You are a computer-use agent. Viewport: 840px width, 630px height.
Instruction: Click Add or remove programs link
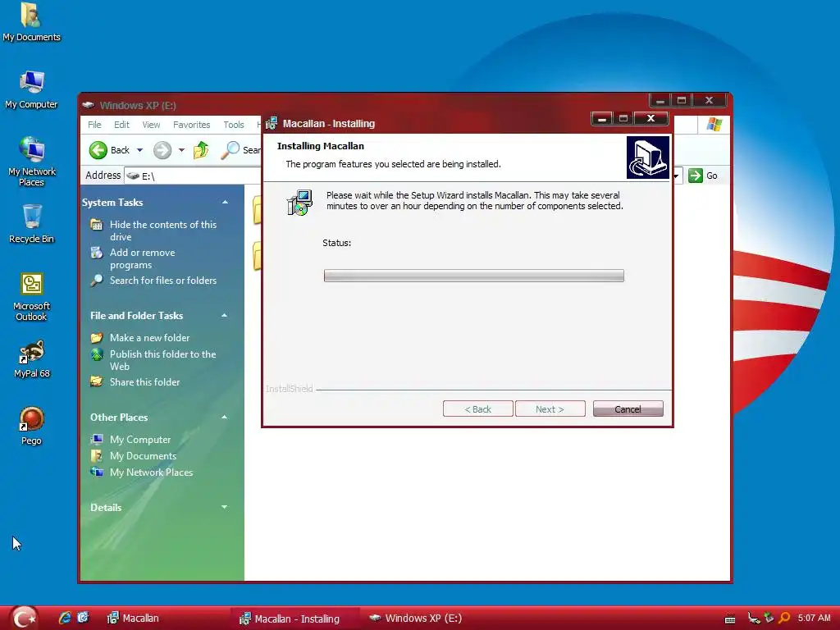[143, 258]
